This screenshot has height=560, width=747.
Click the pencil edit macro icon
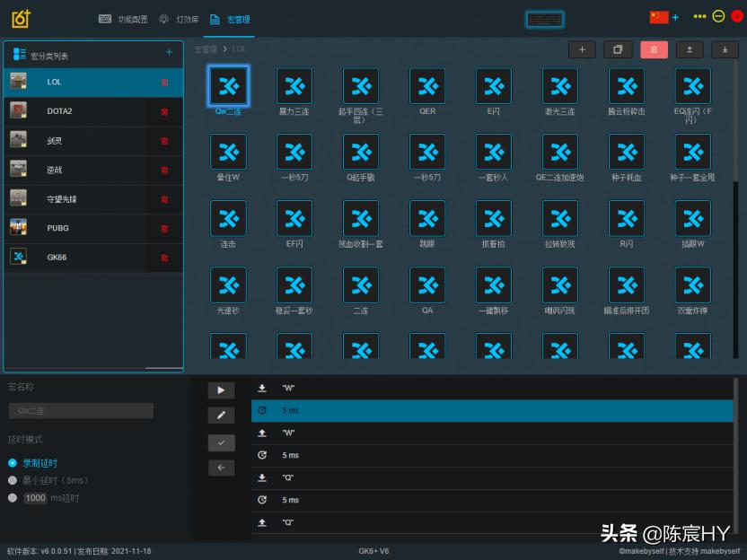pyautogui.click(x=221, y=416)
